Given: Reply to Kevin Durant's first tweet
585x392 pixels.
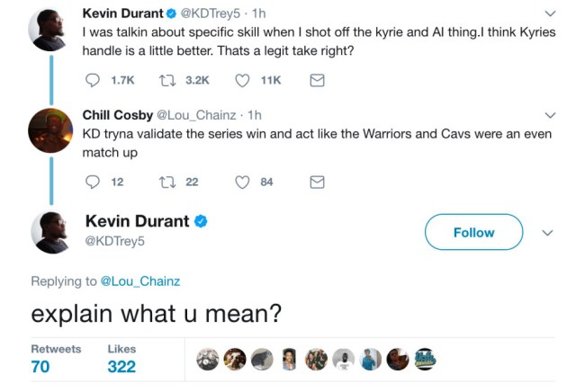Looking at the screenshot, I should pos(93,80).
